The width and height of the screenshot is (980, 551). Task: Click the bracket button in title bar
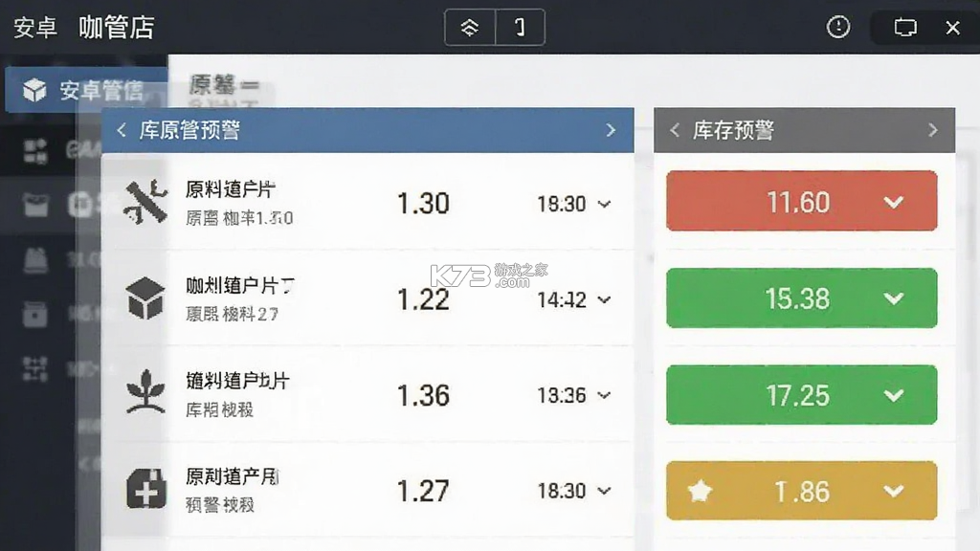click(520, 28)
